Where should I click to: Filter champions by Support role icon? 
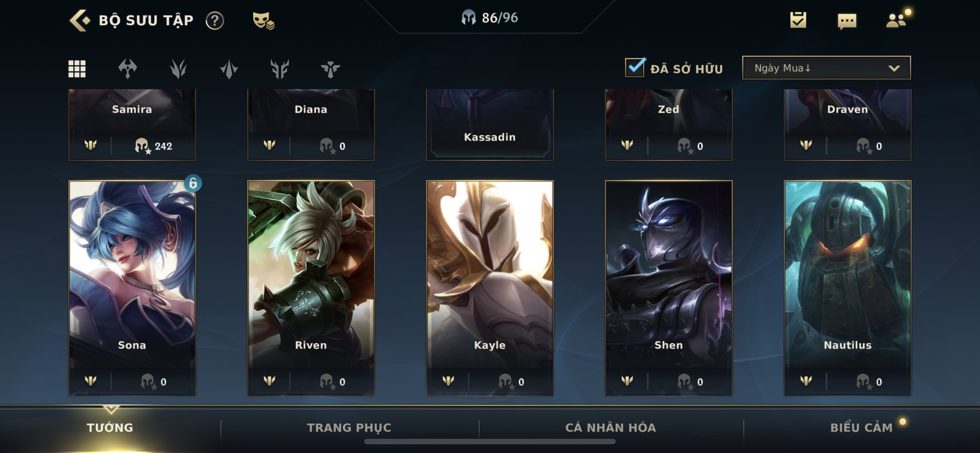point(330,68)
